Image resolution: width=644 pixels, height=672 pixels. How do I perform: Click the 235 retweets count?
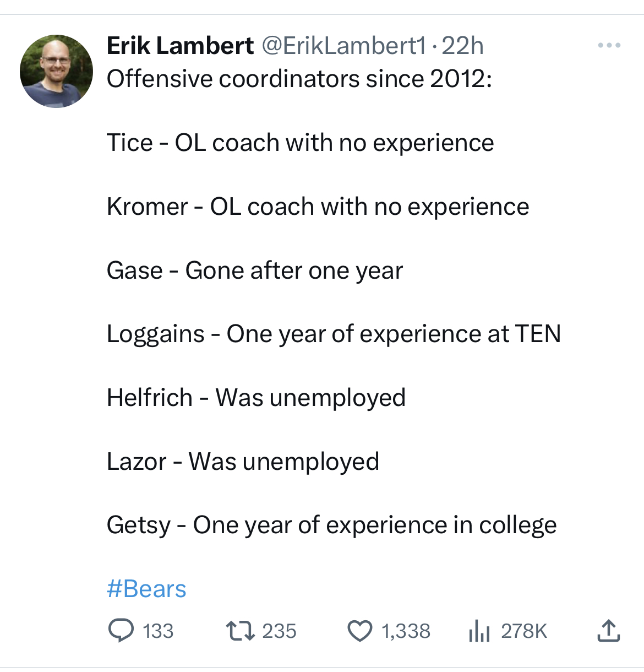(279, 631)
